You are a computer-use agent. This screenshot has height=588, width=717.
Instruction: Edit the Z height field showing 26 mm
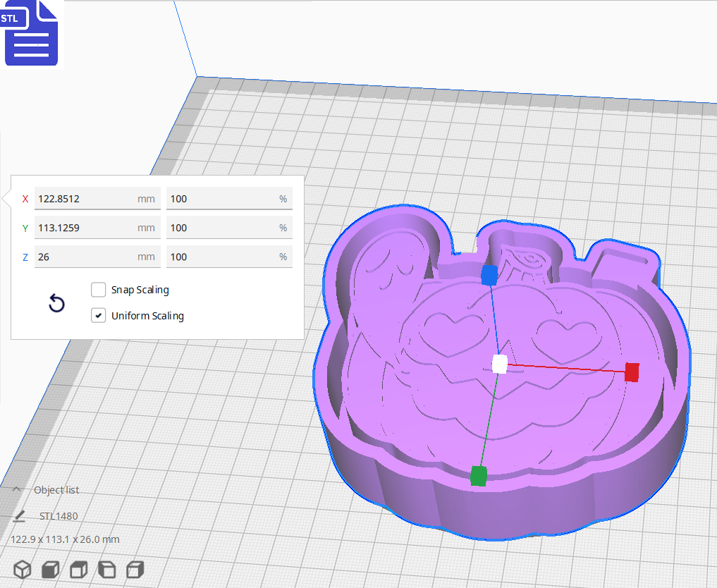[97, 256]
